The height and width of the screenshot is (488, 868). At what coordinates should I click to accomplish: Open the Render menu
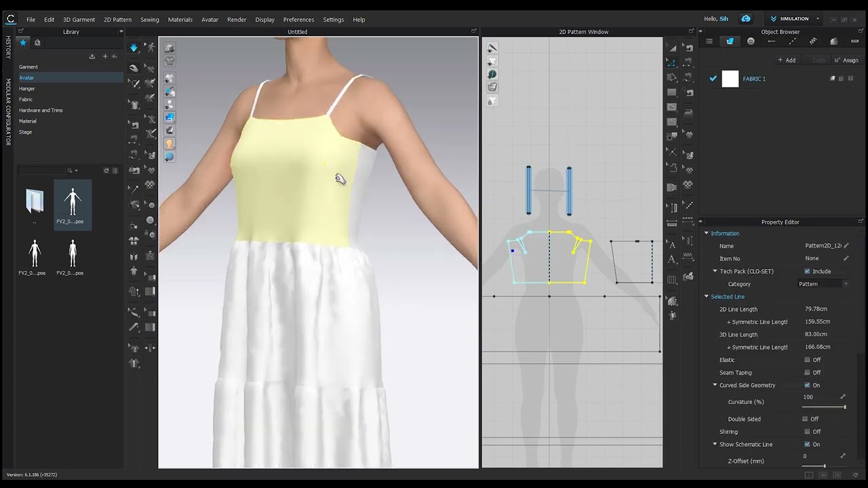(237, 20)
